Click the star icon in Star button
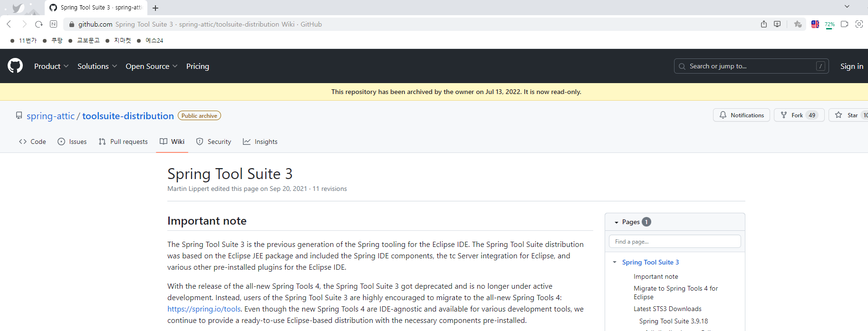 click(839, 115)
